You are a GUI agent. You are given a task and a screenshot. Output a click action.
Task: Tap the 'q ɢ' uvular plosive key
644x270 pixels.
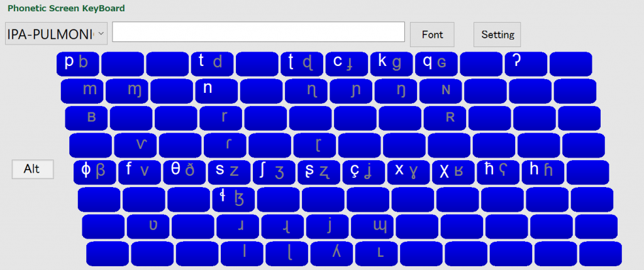pyautogui.click(x=436, y=64)
